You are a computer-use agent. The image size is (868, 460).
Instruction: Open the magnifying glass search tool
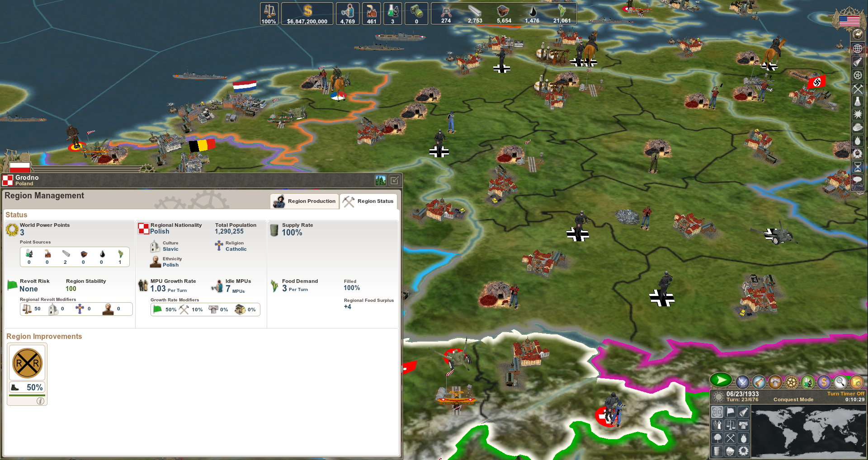(840, 382)
